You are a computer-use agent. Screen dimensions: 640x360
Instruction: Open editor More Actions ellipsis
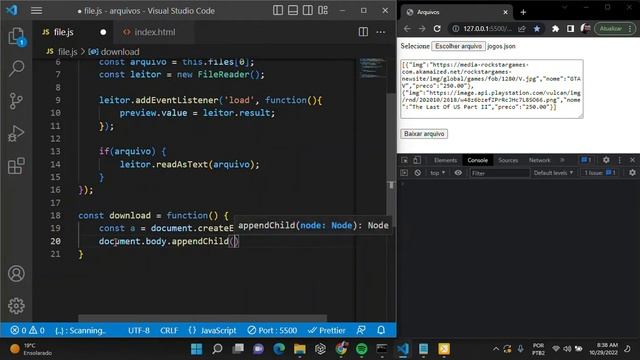click(380, 32)
